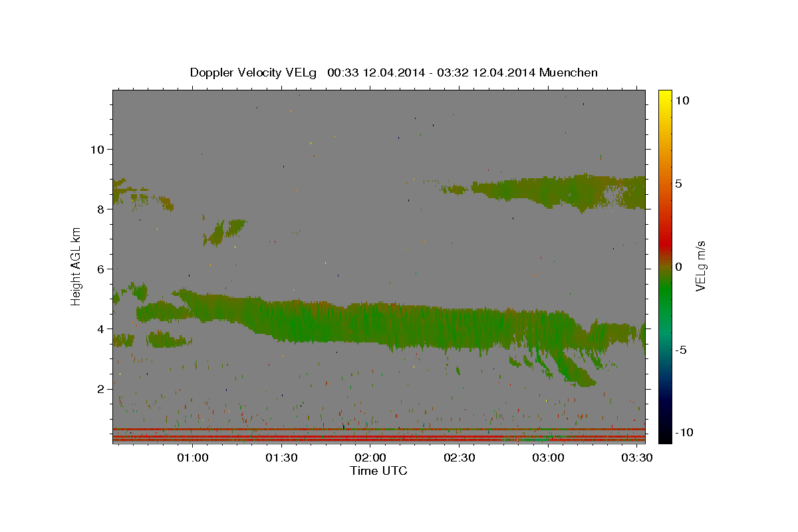Click the yellow top of the velocity colorbar
Screen dimensions: 798x532
click(x=664, y=96)
